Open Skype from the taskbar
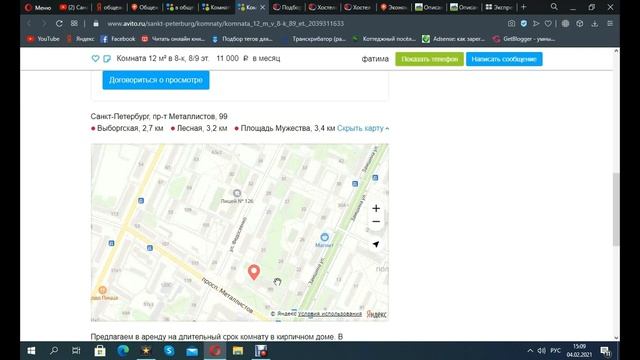640x360 pixels. click(169, 351)
